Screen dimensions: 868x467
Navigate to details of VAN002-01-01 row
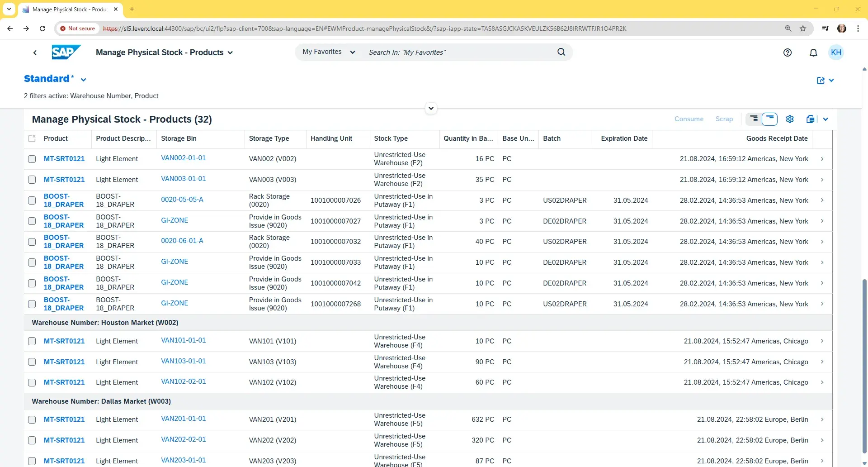(x=822, y=159)
